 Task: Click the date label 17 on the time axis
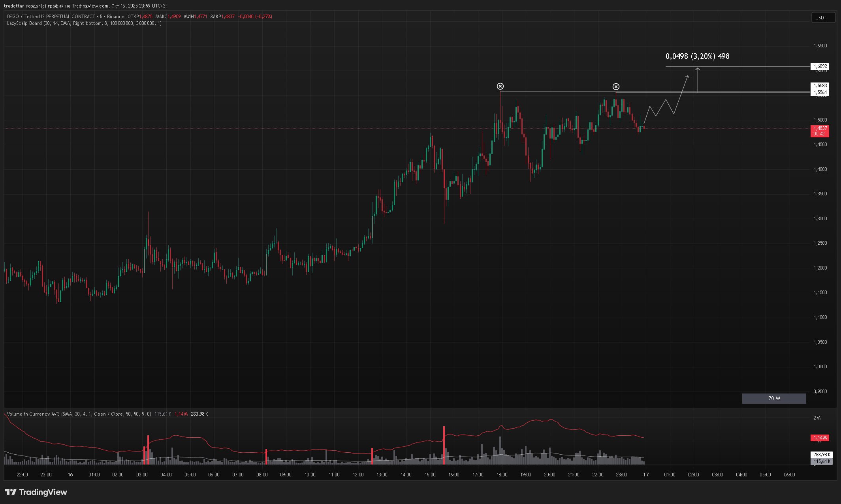click(x=645, y=475)
